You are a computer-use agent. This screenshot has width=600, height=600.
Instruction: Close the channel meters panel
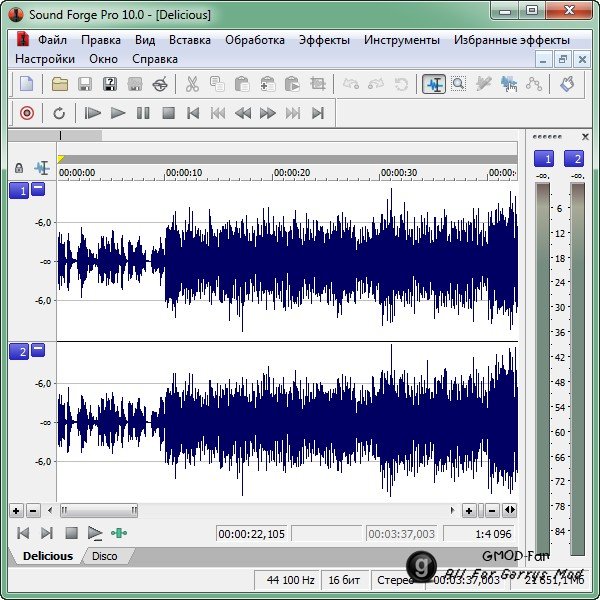coord(585,137)
